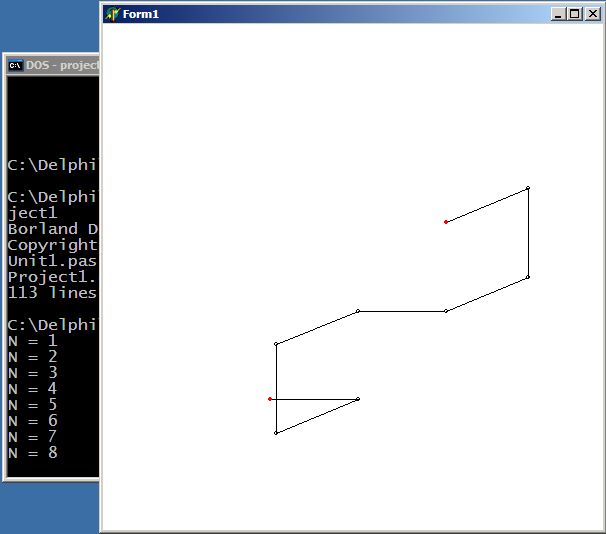
Task: Select the topmost right node of the polyline
Action: 528,188
